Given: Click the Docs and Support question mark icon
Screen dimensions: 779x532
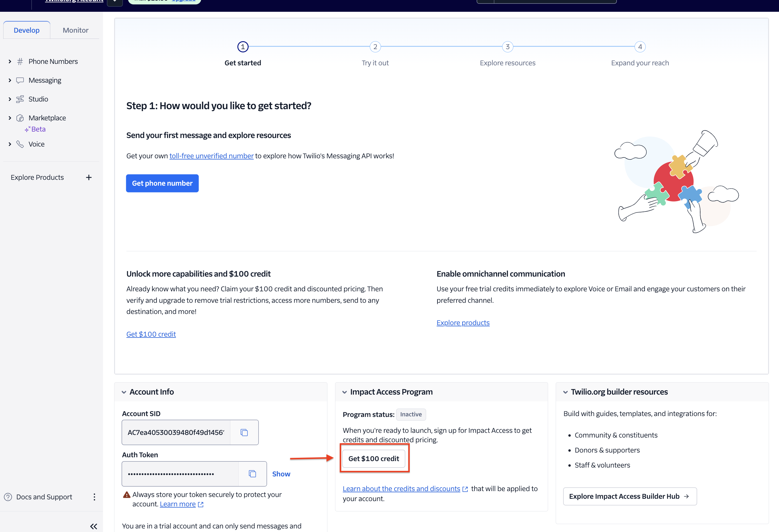Looking at the screenshot, I should (x=8, y=497).
